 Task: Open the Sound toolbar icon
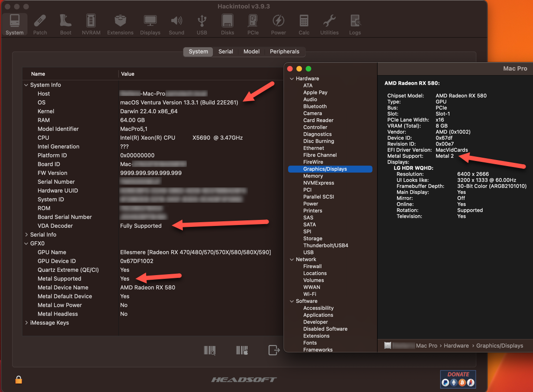coord(176,25)
